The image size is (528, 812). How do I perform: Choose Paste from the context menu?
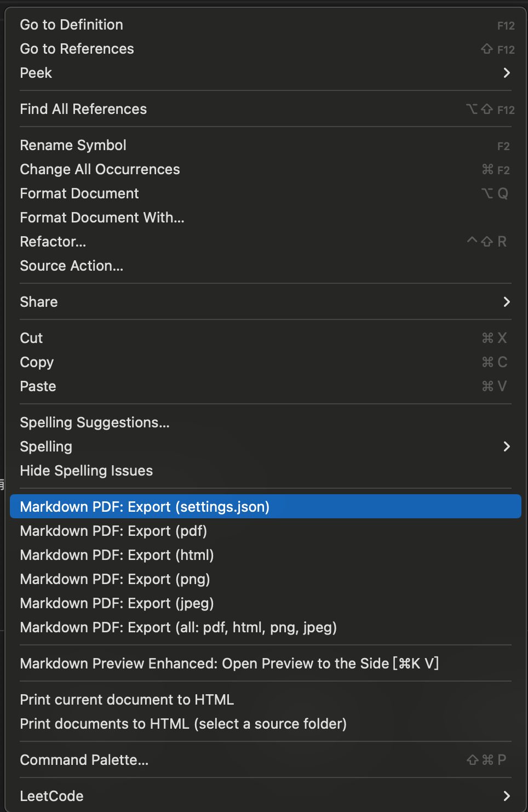coord(38,386)
